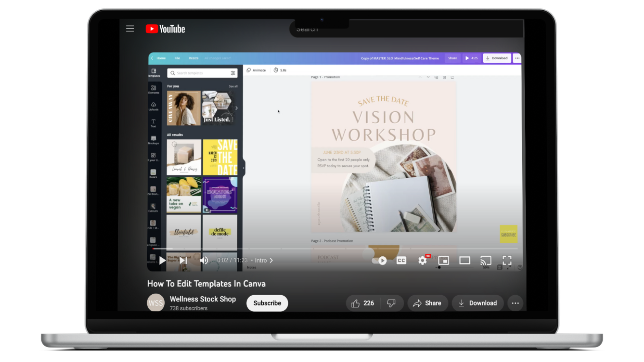Skip to the next video
This screenshot has width=644, height=362.
click(x=183, y=260)
